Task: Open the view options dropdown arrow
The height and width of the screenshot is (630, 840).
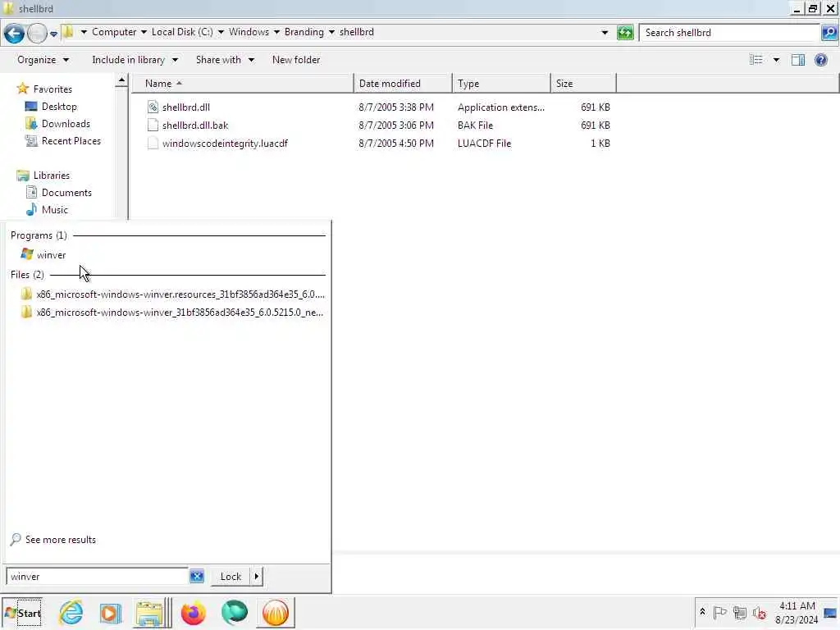Action: [x=776, y=60]
